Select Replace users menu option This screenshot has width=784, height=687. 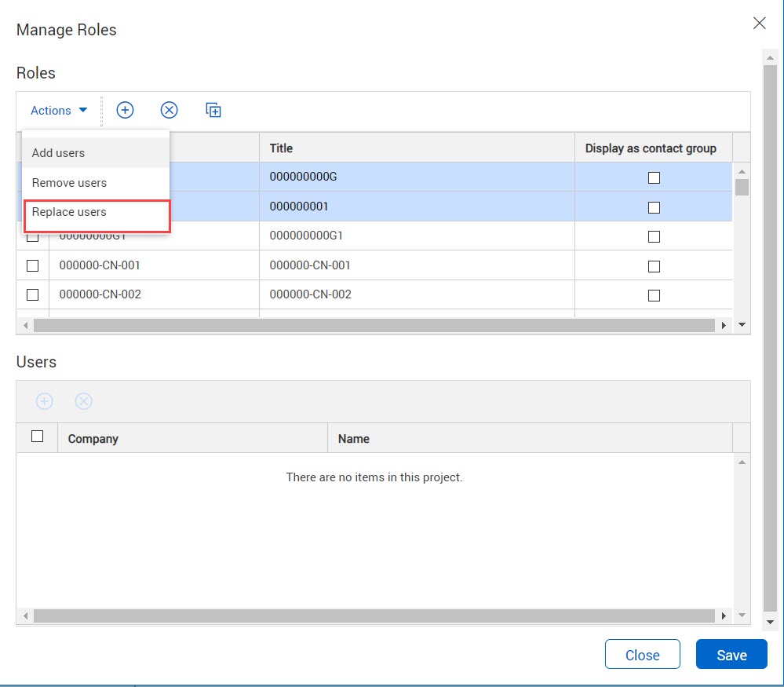click(69, 212)
